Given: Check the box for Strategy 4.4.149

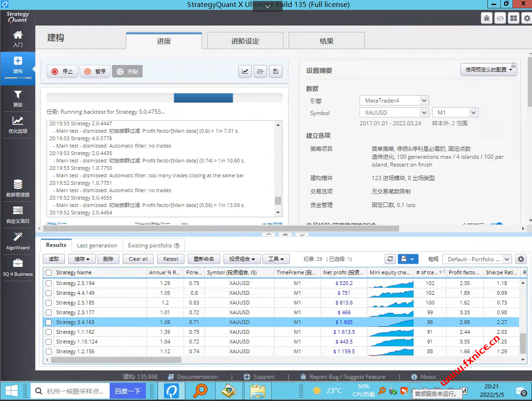Looking at the screenshot, I should click(48, 293).
